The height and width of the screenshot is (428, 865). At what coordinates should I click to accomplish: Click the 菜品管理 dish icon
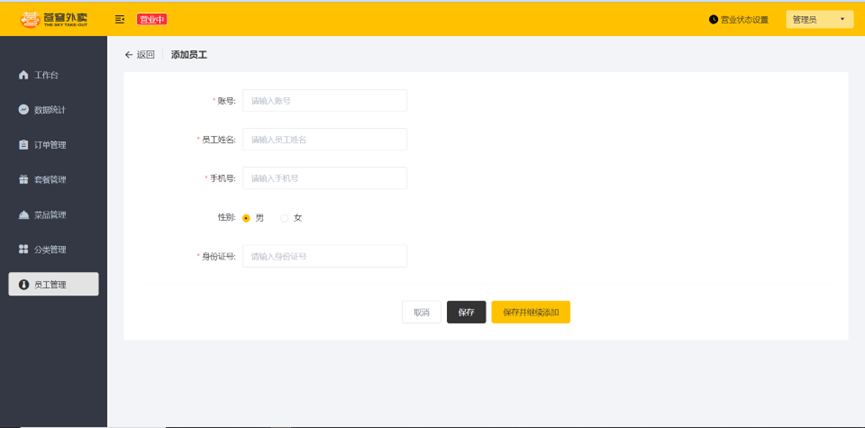23,215
